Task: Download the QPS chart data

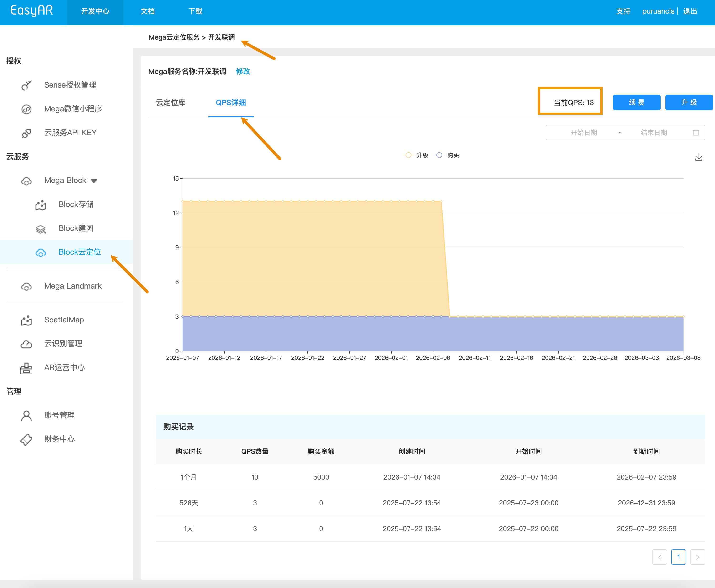Action: coord(698,157)
